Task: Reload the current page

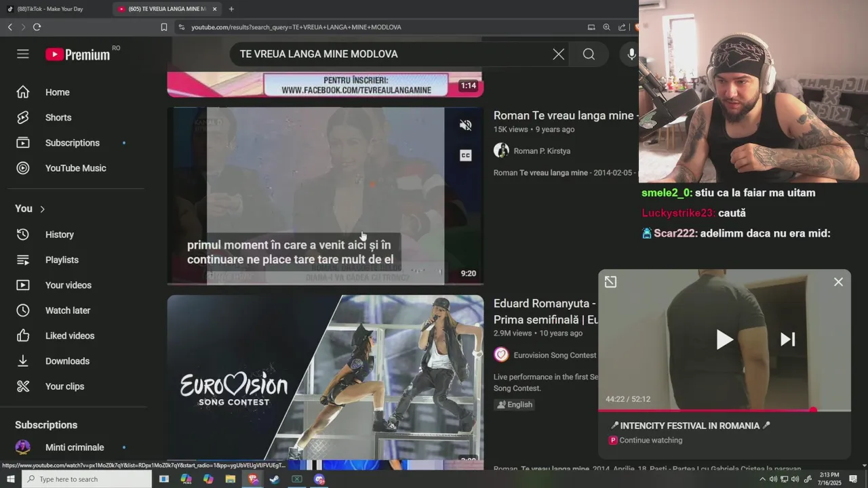Action: pyautogui.click(x=37, y=27)
